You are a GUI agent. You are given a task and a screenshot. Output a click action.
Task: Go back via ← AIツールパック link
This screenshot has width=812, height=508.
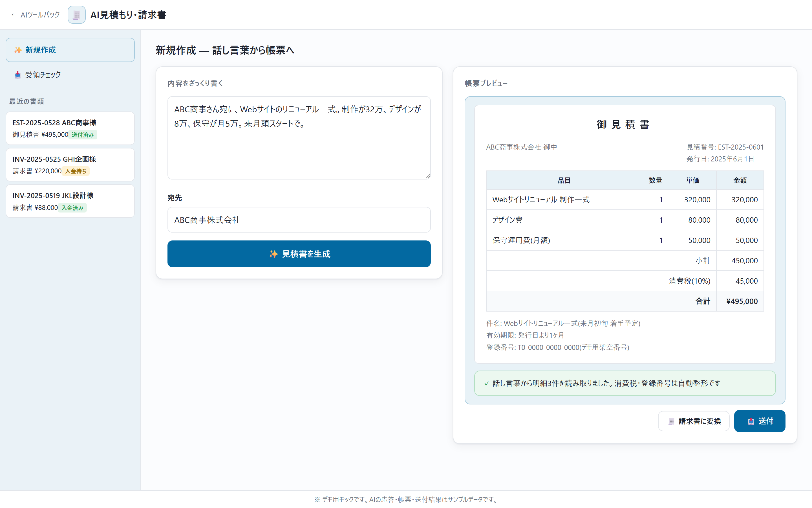36,15
